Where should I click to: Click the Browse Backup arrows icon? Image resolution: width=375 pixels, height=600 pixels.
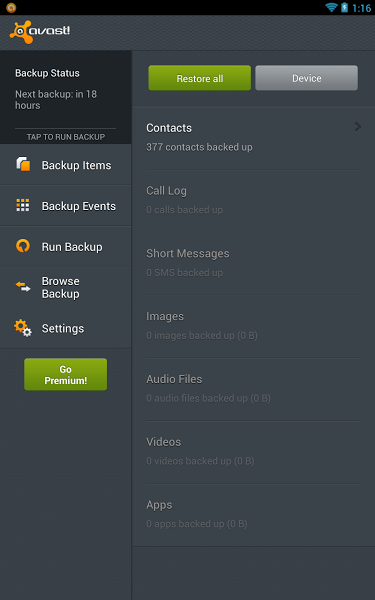point(23,287)
